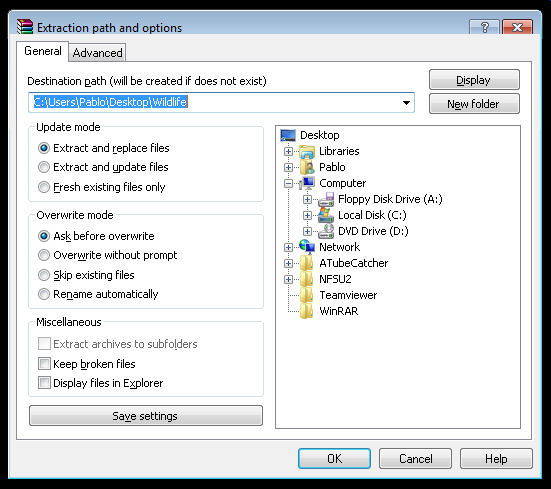Click the Libraries folder icon in tree
Image resolution: width=551 pixels, height=489 pixels.
coord(307,151)
